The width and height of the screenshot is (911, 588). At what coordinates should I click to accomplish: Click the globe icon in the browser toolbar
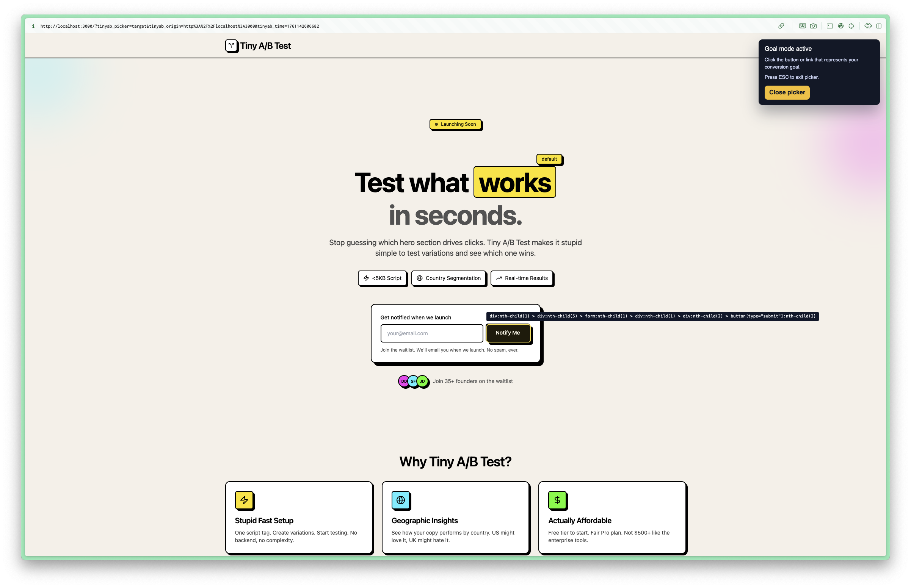[x=840, y=26]
